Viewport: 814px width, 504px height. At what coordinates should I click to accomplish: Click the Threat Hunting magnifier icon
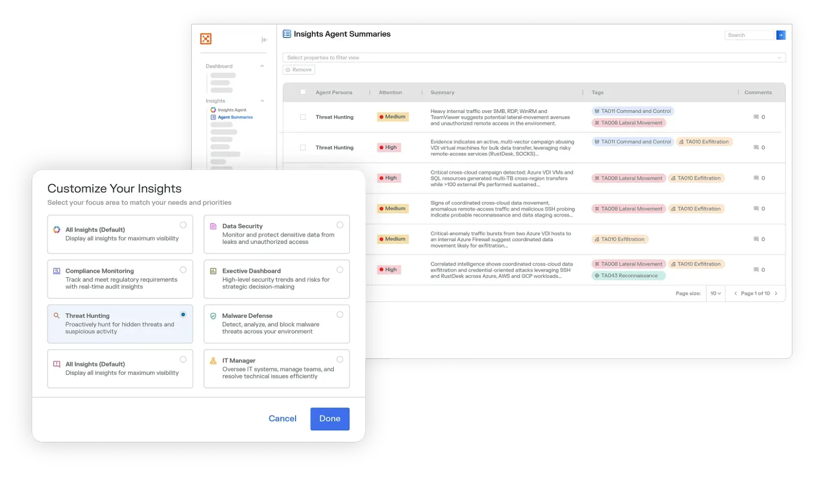[x=56, y=315]
